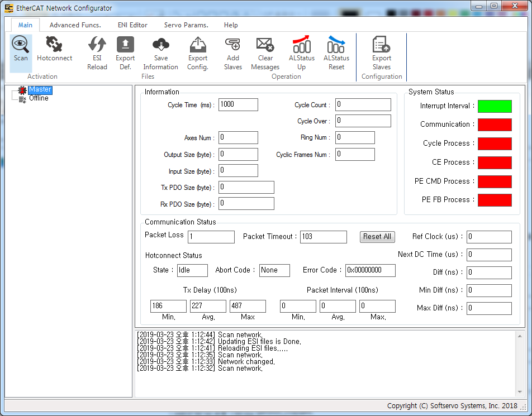Click the Scan network icon

(x=21, y=45)
